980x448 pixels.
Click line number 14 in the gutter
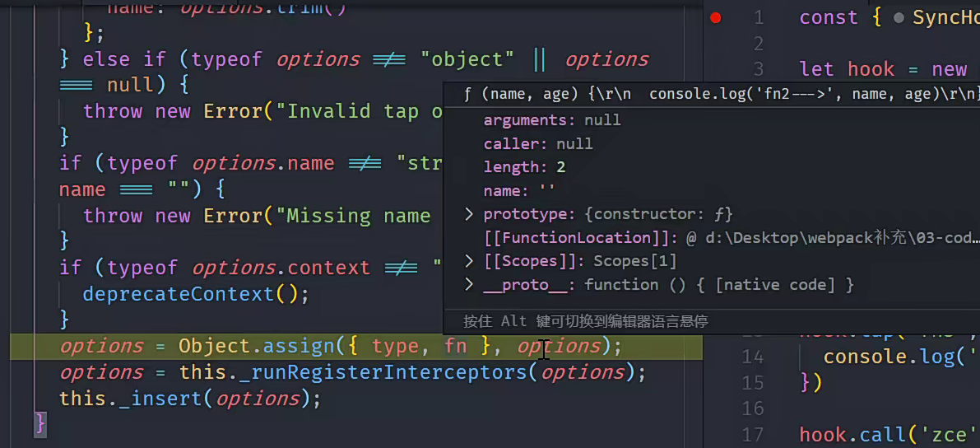[x=753, y=357]
